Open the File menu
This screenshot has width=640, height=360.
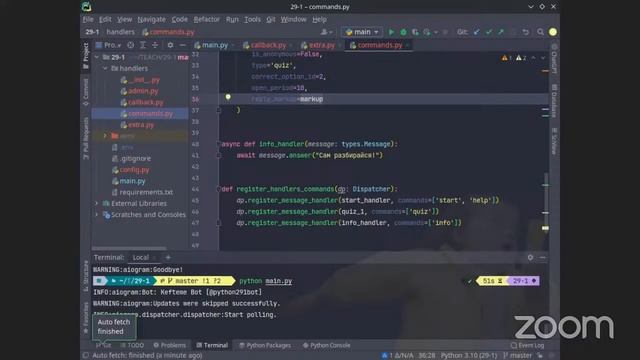pos(88,19)
